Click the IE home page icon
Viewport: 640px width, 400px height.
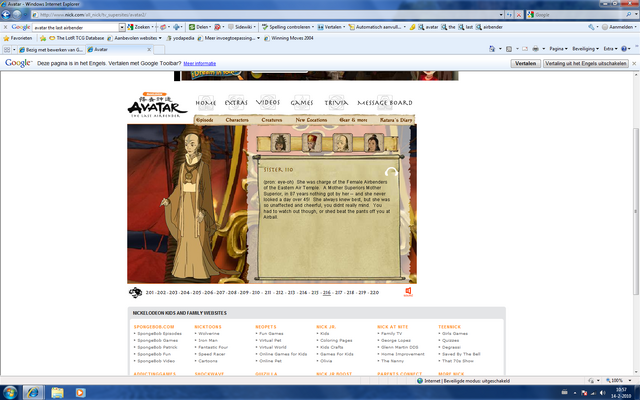[492, 49]
